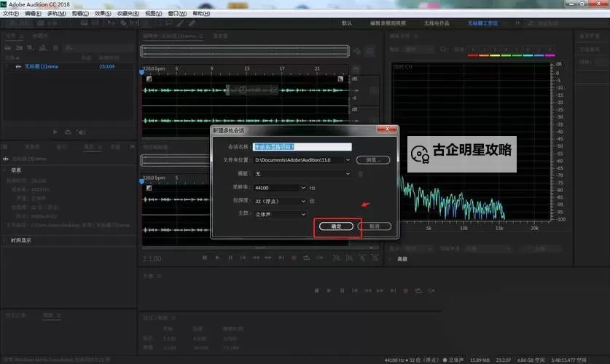Image resolution: width=610 pixels, height=364 pixels.
Task: Select the 无标题工作区 workspace
Action: coord(482,23)
